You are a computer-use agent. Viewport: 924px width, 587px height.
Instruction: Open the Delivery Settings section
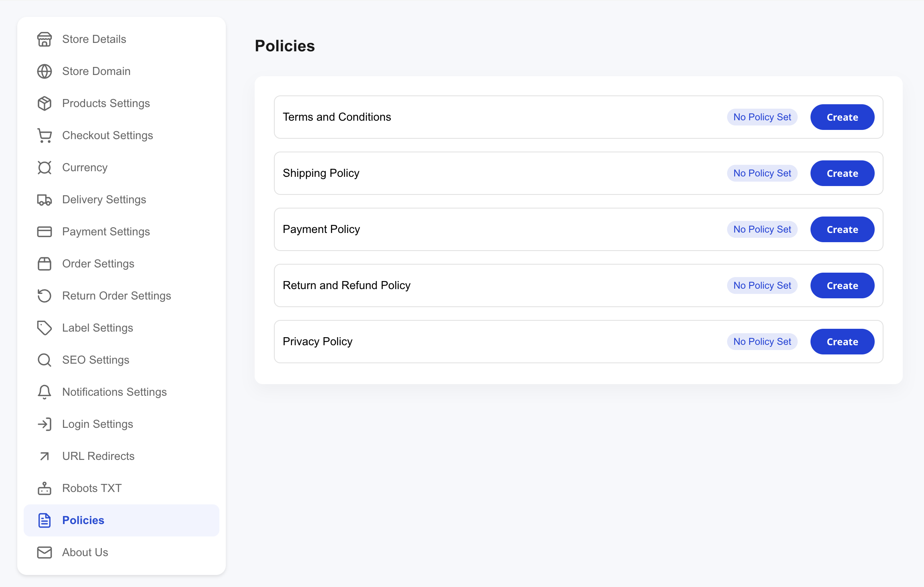point(104,199)
